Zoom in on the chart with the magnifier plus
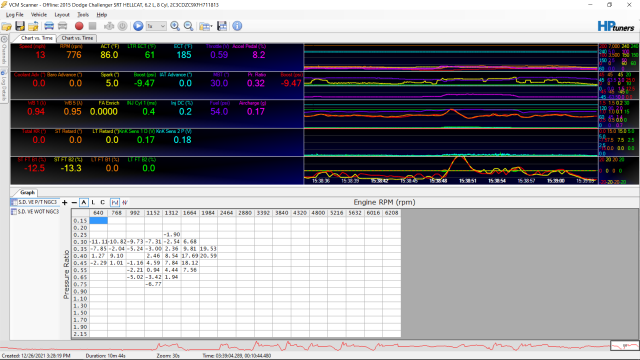This screenshot has width=640, height=360. [x=175, y=26]
